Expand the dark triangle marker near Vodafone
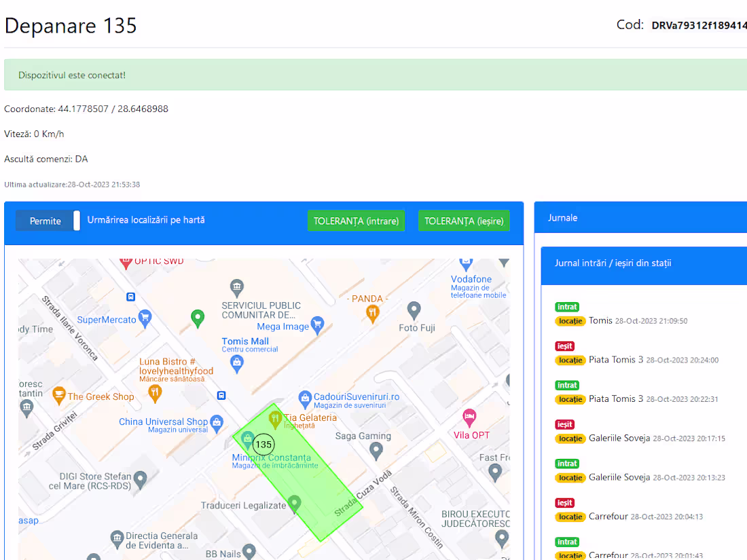Image resolution: width=747 pixels, height=560 pixels. pos(503,263)
